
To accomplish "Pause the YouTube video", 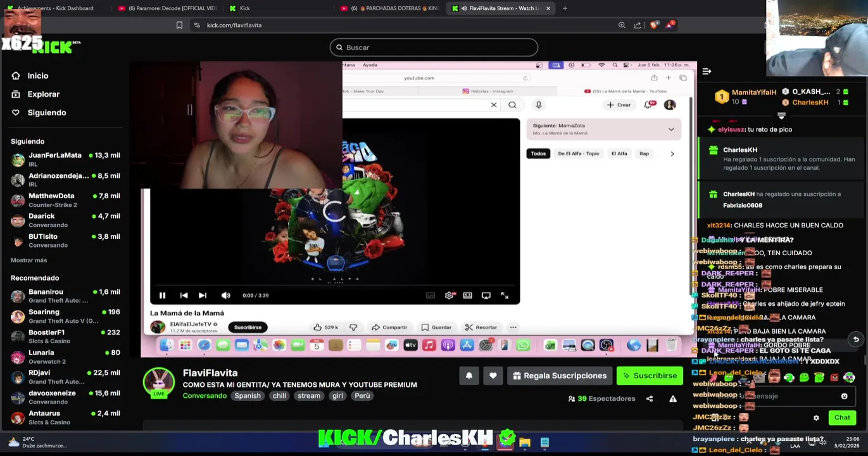I will click(162, 295).
